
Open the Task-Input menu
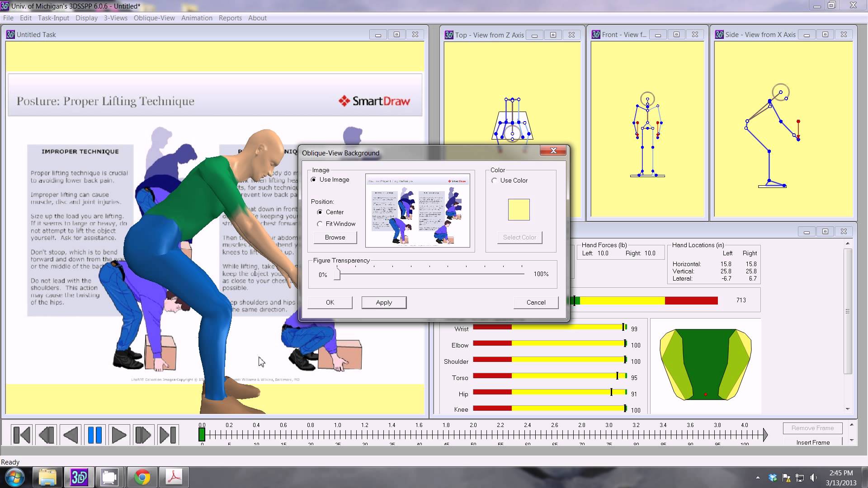pyautogui.click(x=53, y=18)
